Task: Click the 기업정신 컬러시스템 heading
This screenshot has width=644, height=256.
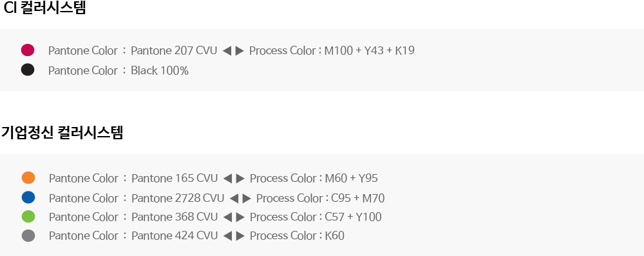Action: coord(62,133)
